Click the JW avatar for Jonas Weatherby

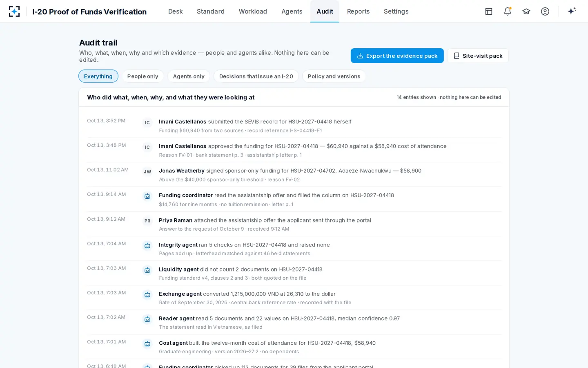pos(147,172)
